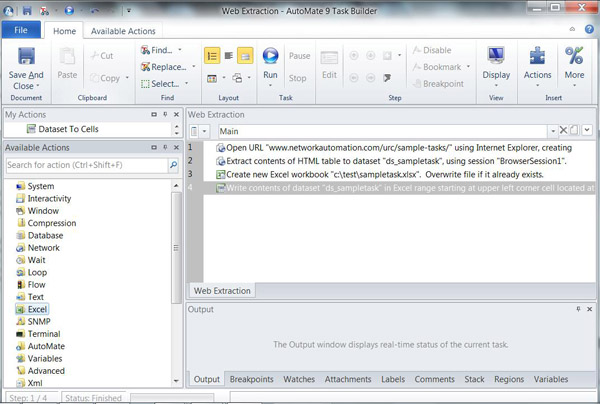Viewport: 600px width, 404px height.
Task: Select the Home ribbon tab
Action: tap(64, 31)
